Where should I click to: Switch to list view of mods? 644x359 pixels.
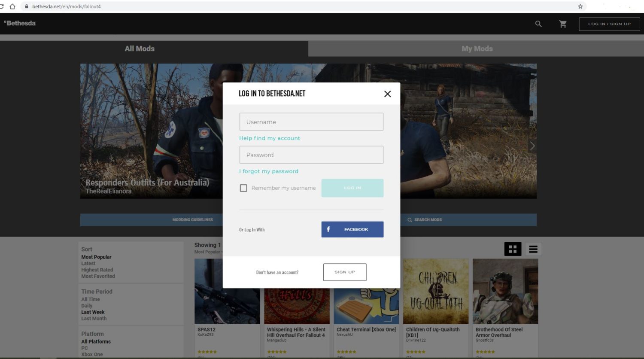click(533, 249)
